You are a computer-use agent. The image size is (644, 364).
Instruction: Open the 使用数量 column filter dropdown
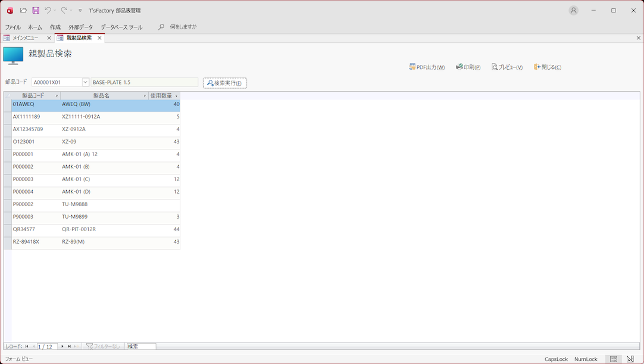(176, 96)
